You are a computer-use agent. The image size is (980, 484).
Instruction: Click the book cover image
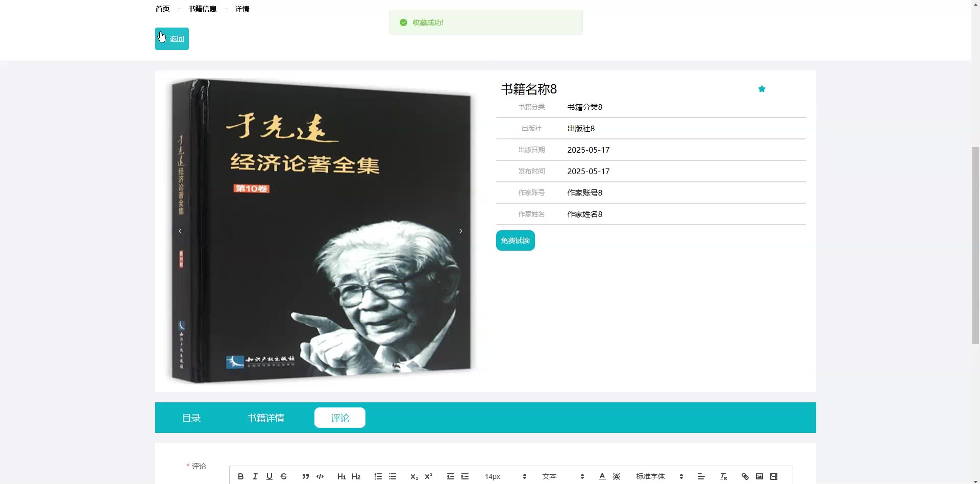[321, 231]
